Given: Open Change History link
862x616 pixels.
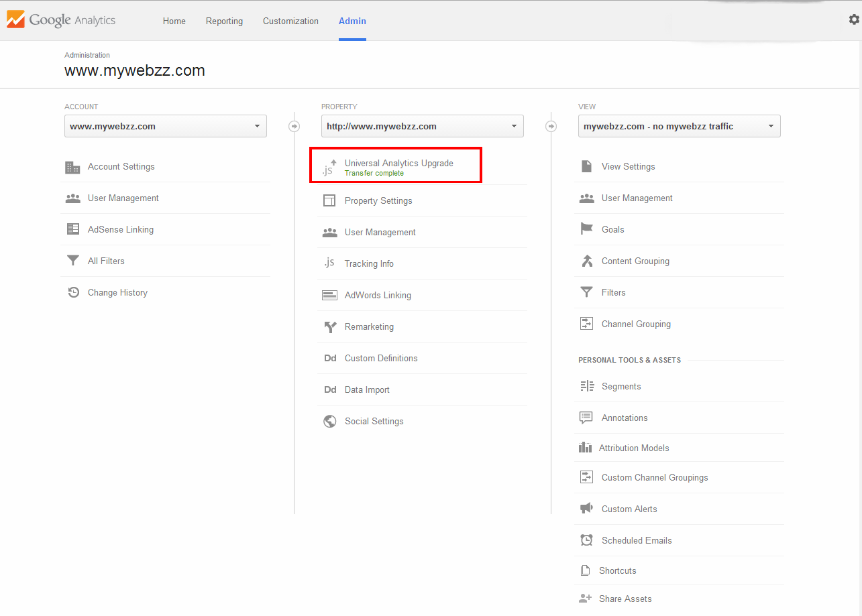Looking at the screenshot, I should (117, 292).
